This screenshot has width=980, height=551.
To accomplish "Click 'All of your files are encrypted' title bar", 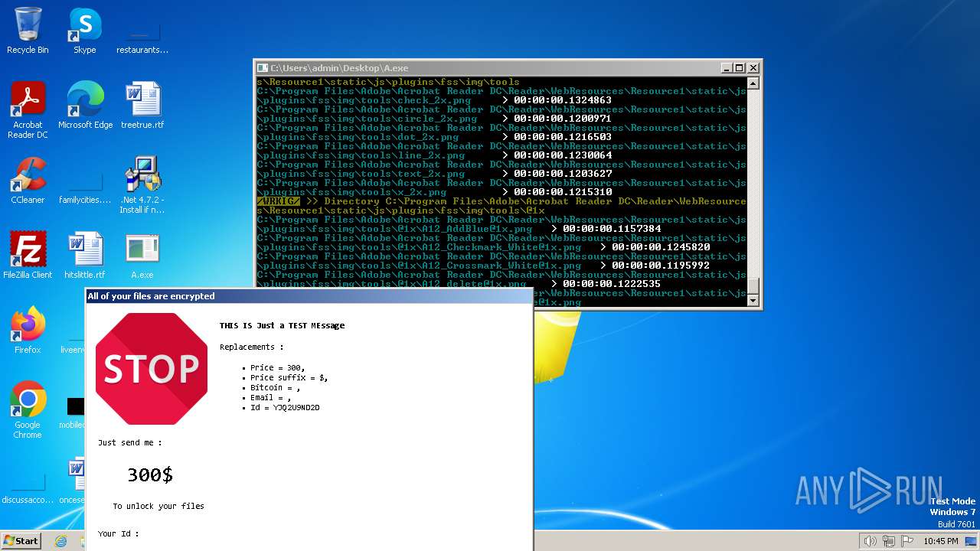I will 309,296.
